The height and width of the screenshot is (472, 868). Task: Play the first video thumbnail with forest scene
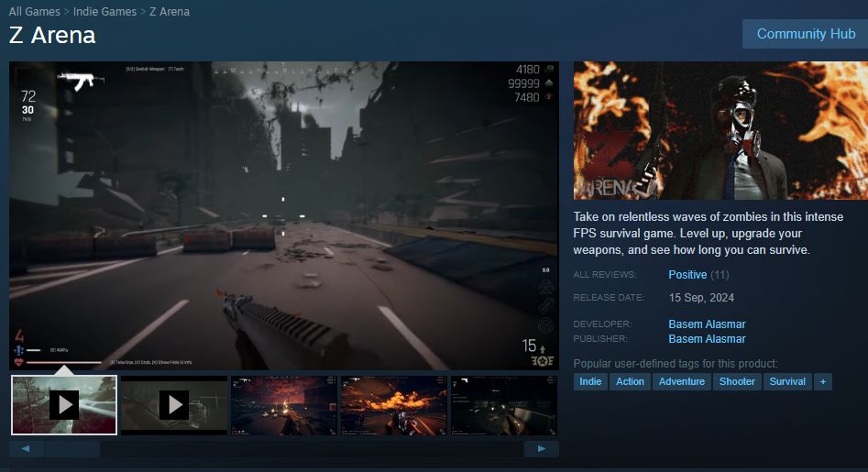tap(64, 405)
